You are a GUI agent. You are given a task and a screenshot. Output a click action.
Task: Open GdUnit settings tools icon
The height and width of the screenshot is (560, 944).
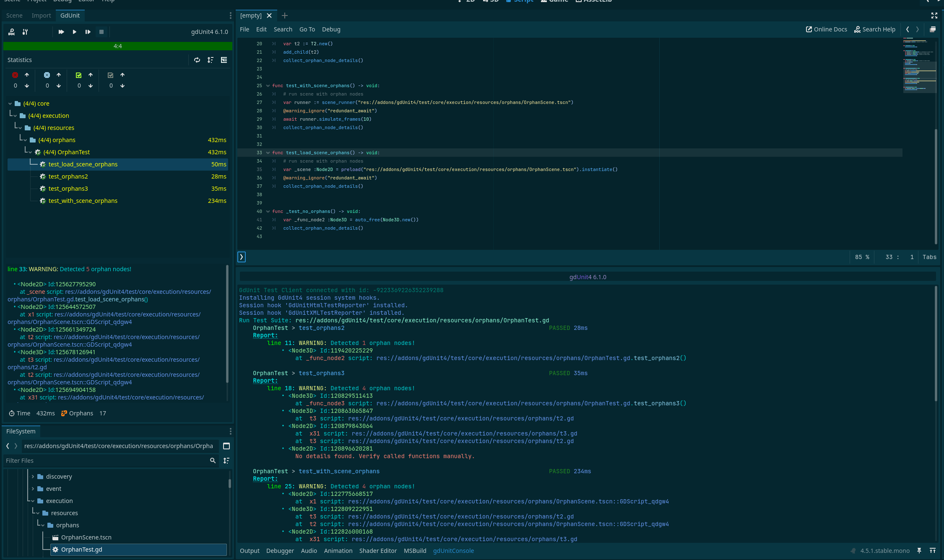click(25, 32)
